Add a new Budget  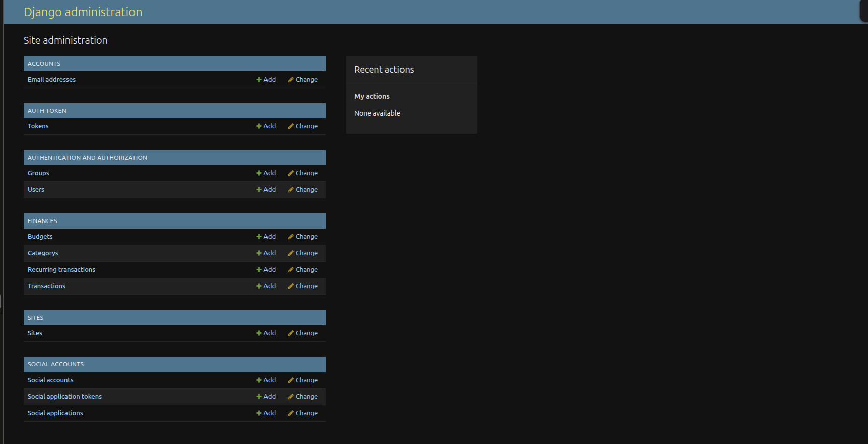(x=266, y=237)
